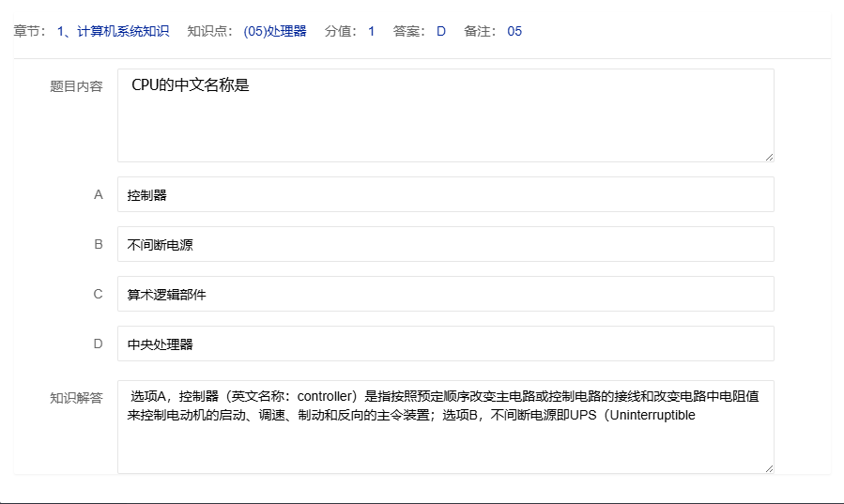
Task: Click the 知识解答 field label
Action: tap(76, 398)
